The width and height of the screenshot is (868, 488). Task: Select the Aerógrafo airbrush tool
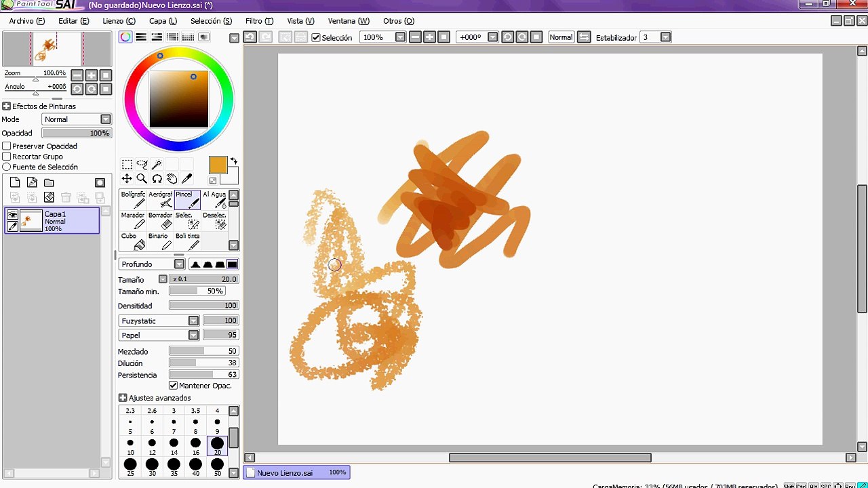[x=160, y=199]
